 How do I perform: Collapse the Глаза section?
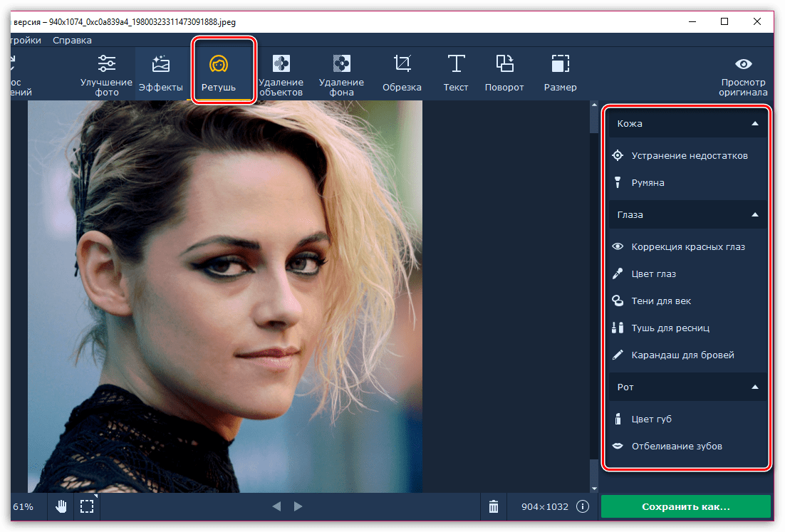755,214
